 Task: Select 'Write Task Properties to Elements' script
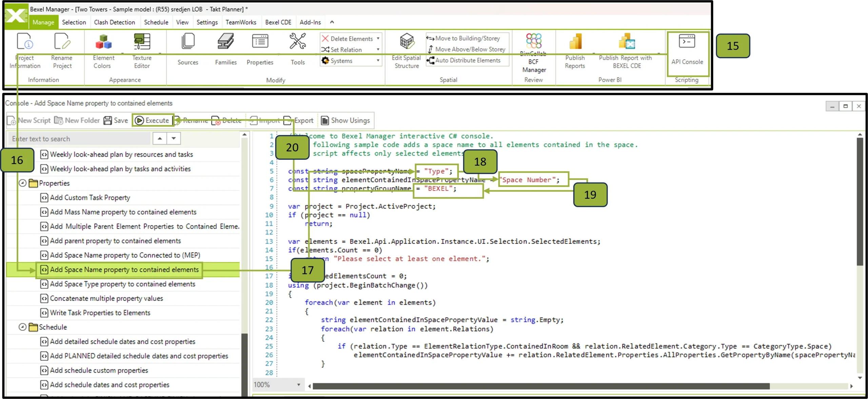point(100,313)
